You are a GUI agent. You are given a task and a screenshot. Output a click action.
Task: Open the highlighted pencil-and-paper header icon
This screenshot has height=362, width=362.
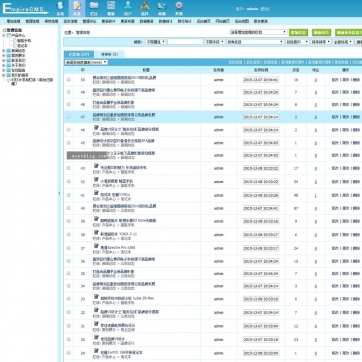[77, 5]
